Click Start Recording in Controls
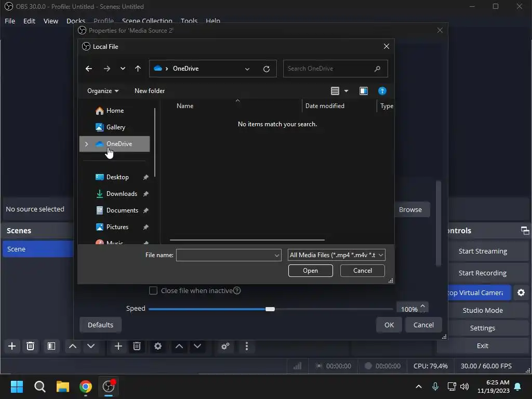 point(483,273)
